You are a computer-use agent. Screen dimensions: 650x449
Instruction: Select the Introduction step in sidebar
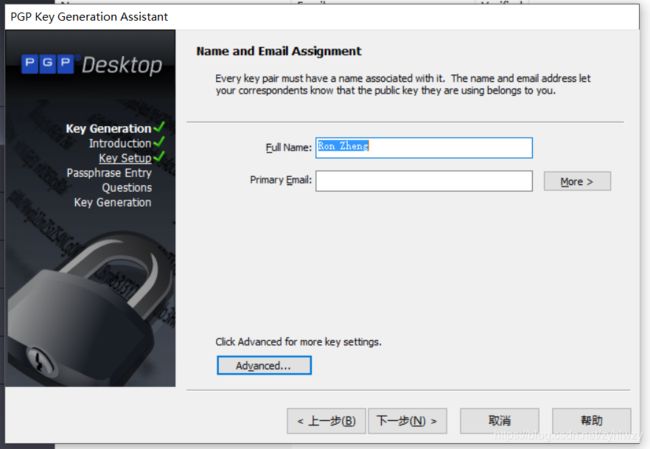120,143
